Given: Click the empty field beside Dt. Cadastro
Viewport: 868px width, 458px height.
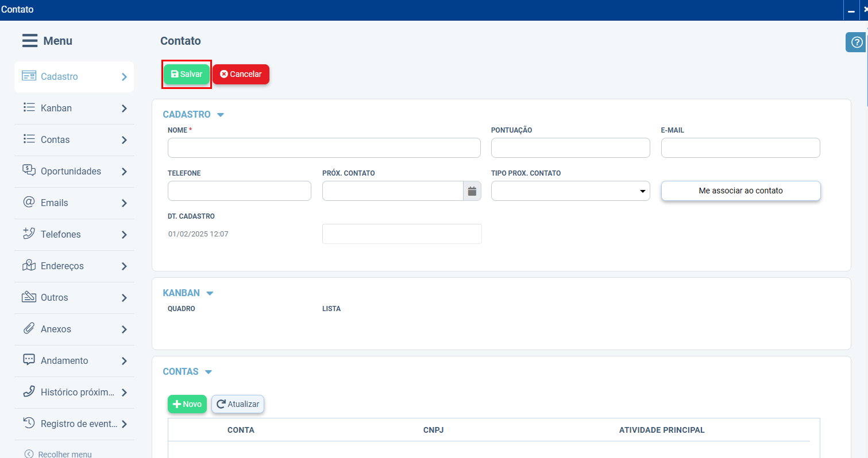Looking at the screenshot, I should click(402, 234).
